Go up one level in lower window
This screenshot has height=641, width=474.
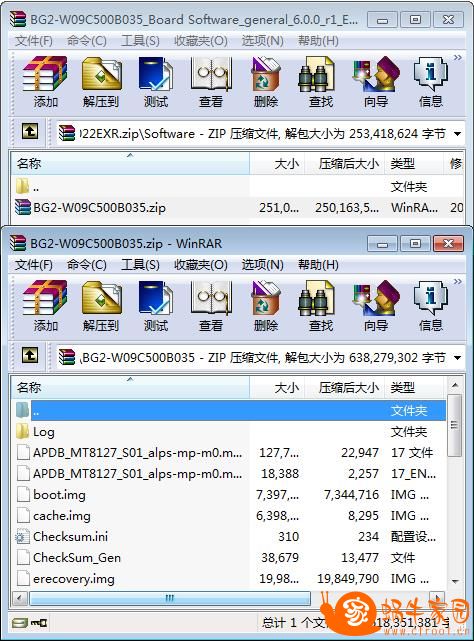tap(30, 356)
